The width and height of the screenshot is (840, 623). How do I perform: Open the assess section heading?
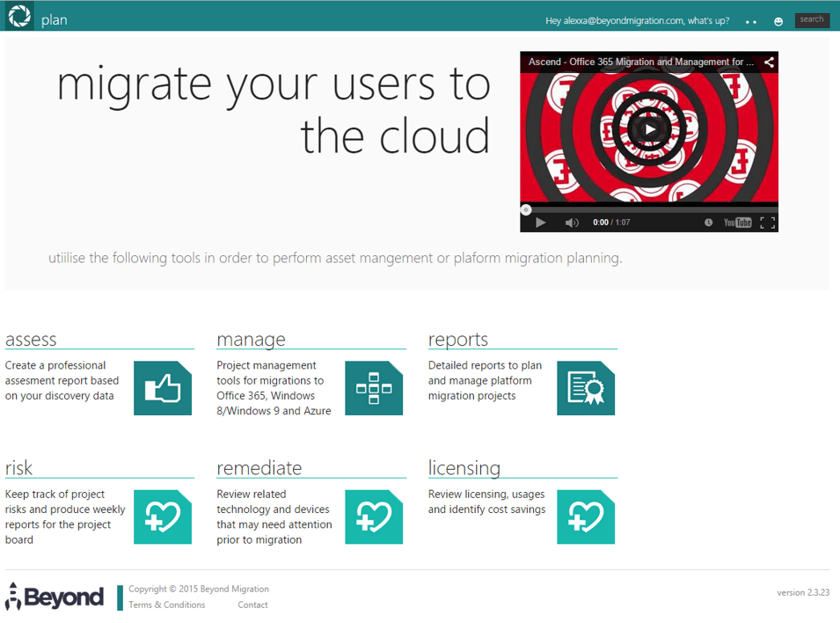[31, 340]
